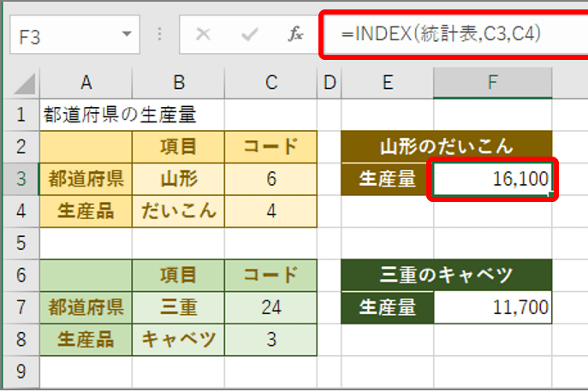This screenshot has width=588, height=392.
Task: Select the キャベツ cell
Action: (x=179, y=340)
